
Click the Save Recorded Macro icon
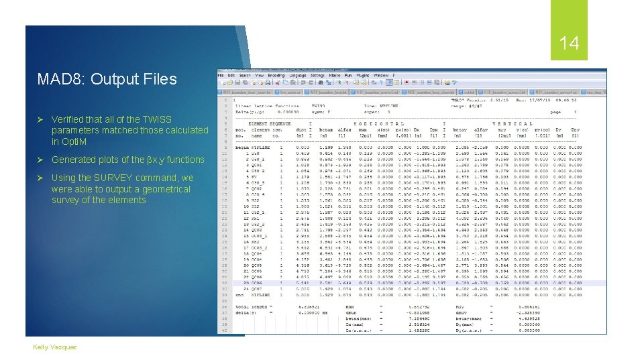pyautogui.click(x=437, y=82)
